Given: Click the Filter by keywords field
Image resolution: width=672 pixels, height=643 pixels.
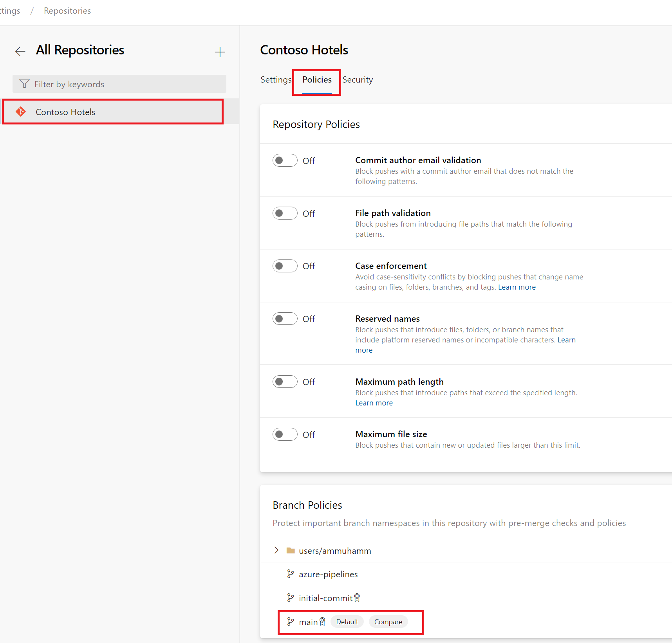Looking at the screenshot, I should [119, 84].
